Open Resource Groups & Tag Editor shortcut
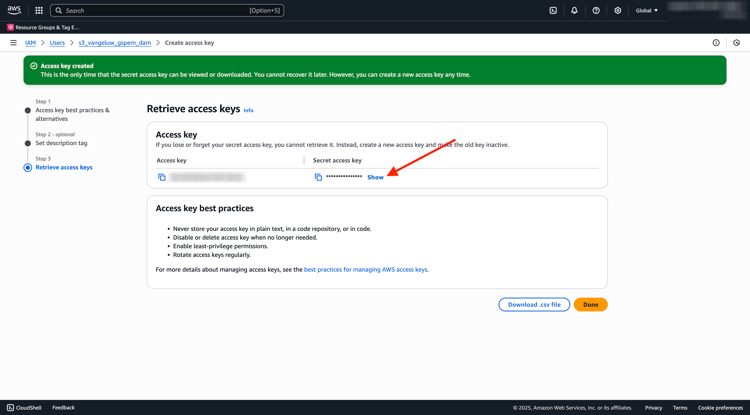This screenshot has height=415, width=750. [43, 27]
